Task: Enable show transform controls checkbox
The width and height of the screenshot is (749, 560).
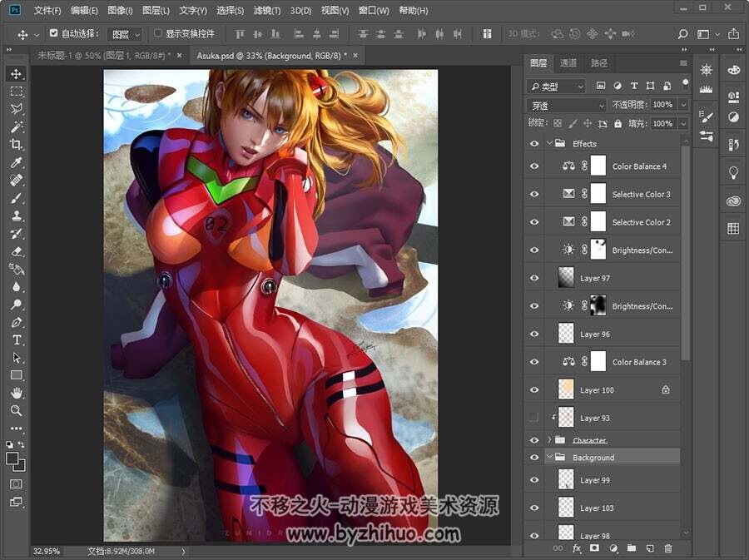Action: [157, 33]
